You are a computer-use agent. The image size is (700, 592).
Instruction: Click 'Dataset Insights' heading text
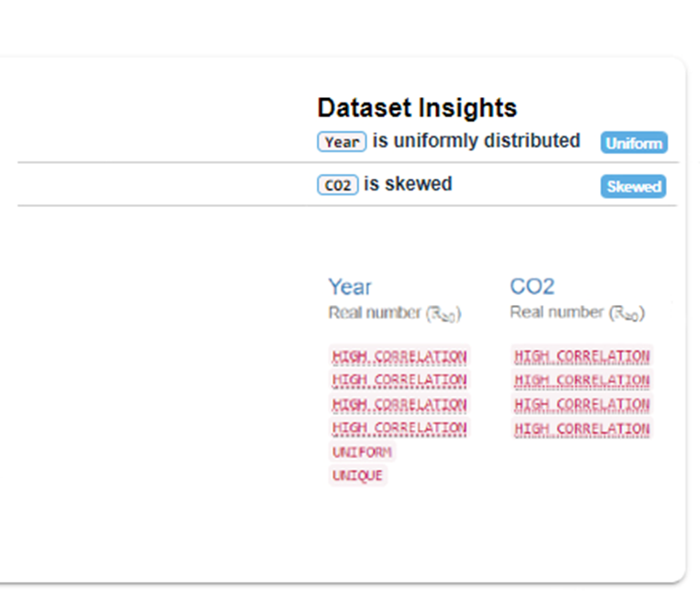click(x=417, y=108)
